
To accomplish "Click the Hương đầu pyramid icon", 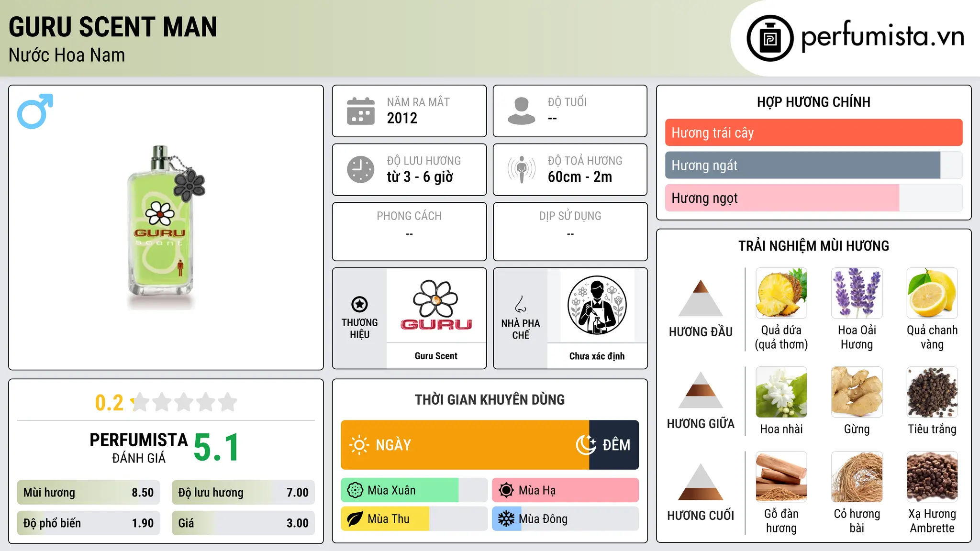I will [x=701, y=298].
